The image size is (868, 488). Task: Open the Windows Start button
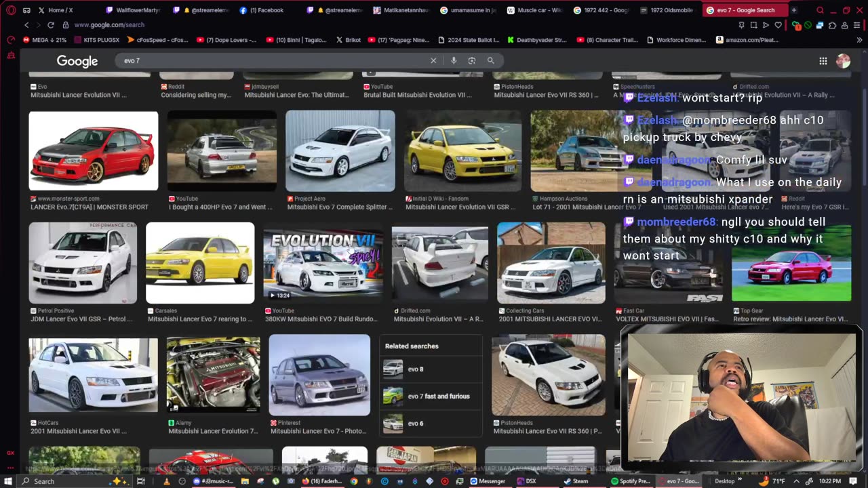click(x=9, y=481)
